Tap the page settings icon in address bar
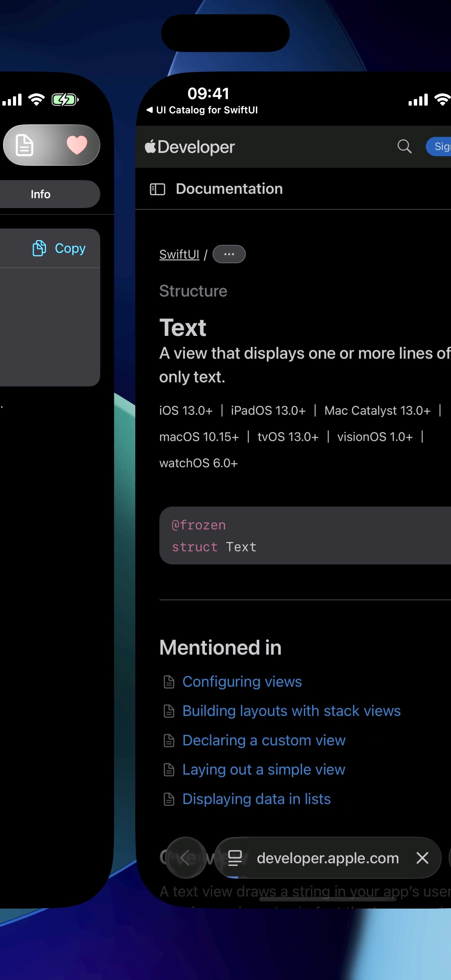 pyautogui.click(x=235, y=858)
